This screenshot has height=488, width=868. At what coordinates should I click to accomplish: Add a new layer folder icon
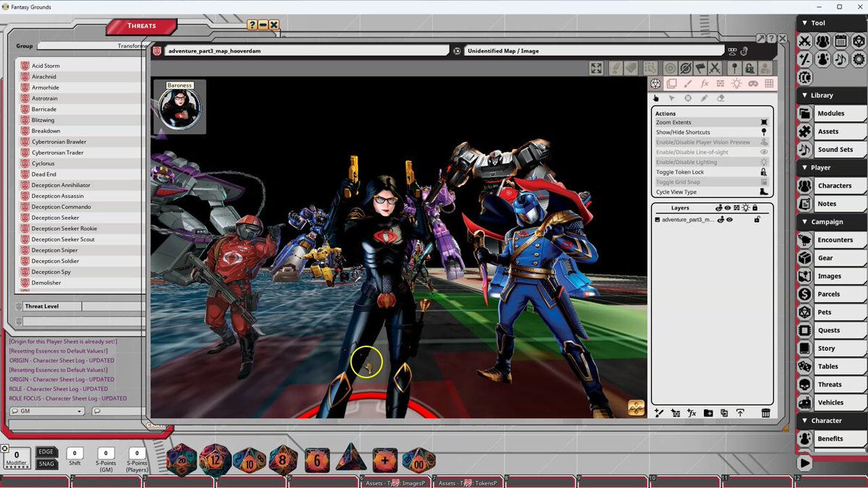[x=708, y=413]
